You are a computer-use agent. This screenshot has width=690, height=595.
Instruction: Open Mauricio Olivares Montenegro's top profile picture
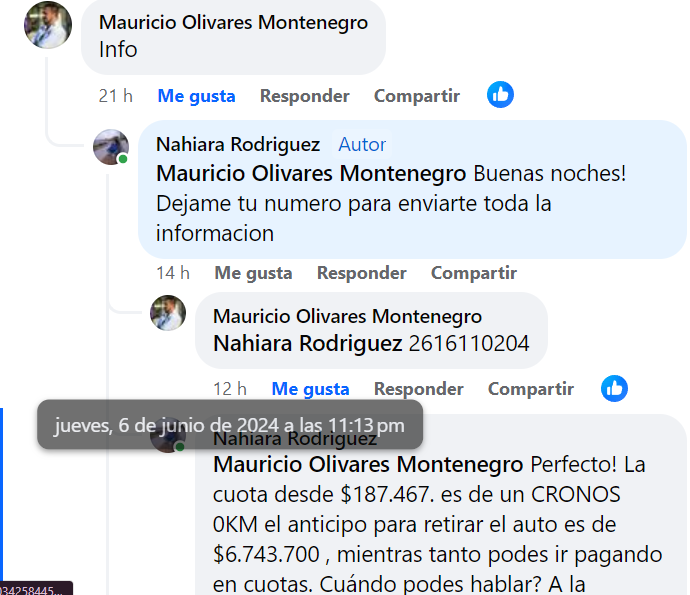tap(48, 25)
